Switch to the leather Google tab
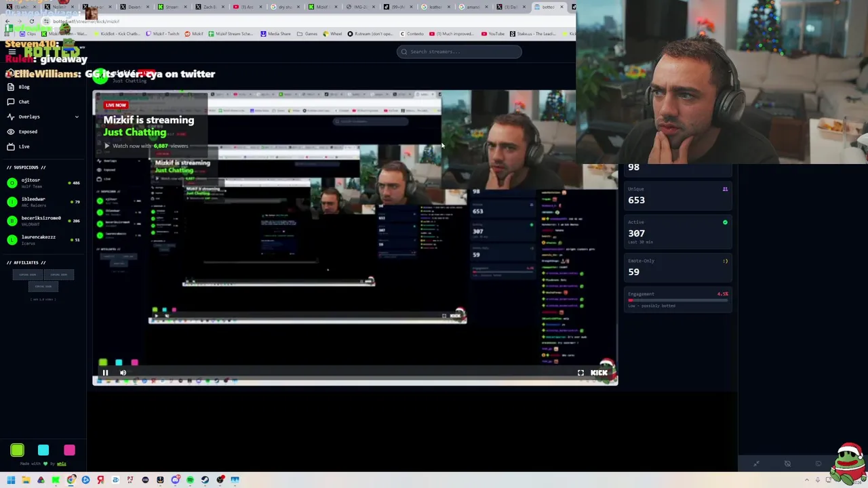 pyautogui.click(x=434, y=7)
